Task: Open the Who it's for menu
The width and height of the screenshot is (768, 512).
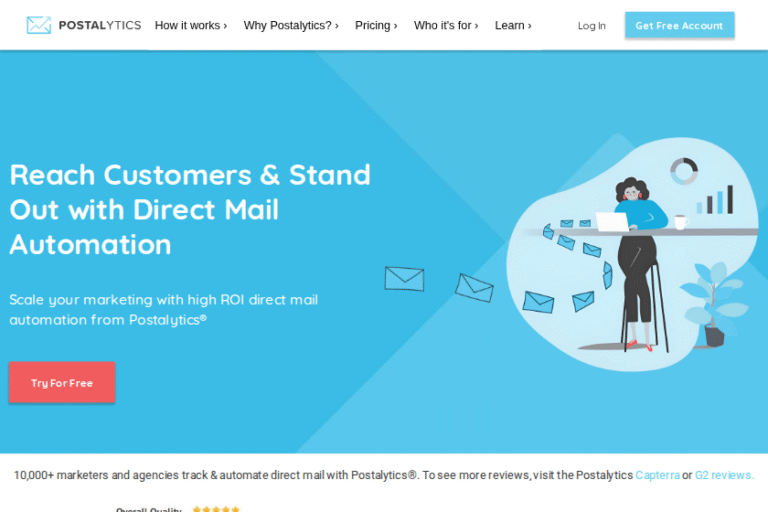Action: [x=446, y=25]
